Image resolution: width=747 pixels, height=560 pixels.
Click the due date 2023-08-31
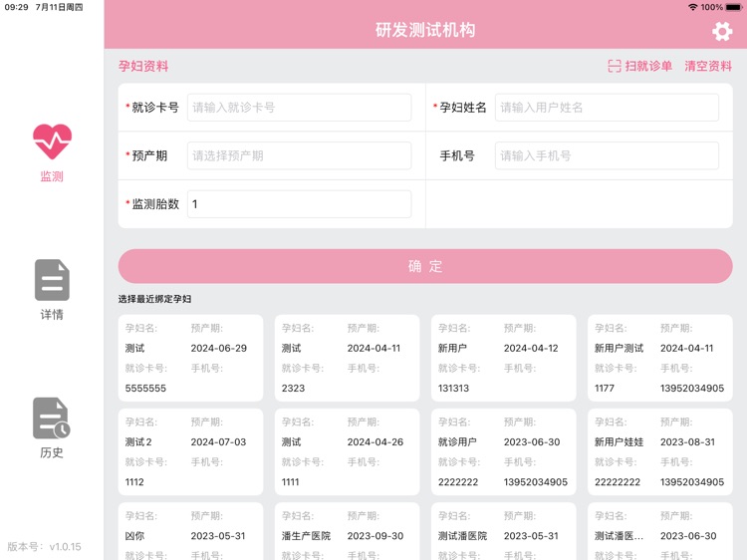[x=687, y=442]
